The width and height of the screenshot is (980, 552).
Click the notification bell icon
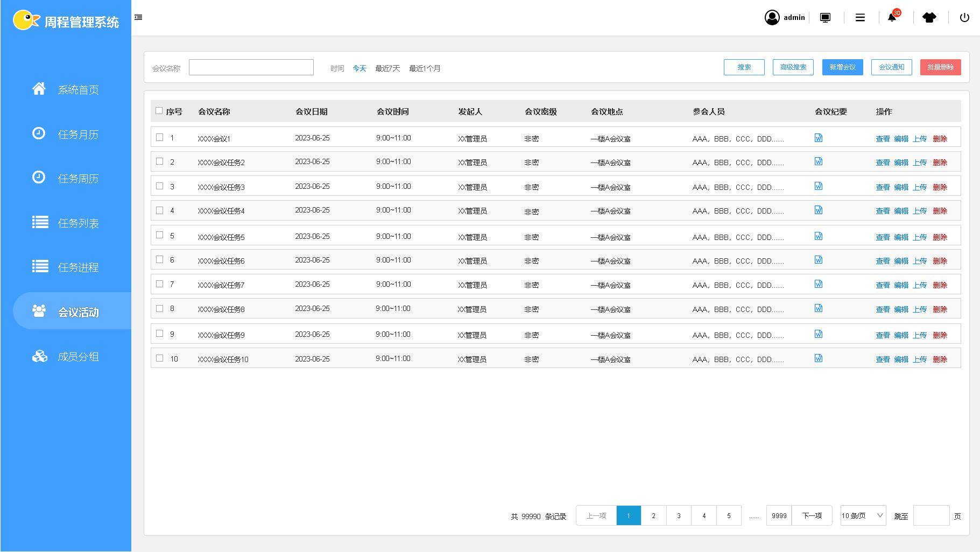(892, 17)
